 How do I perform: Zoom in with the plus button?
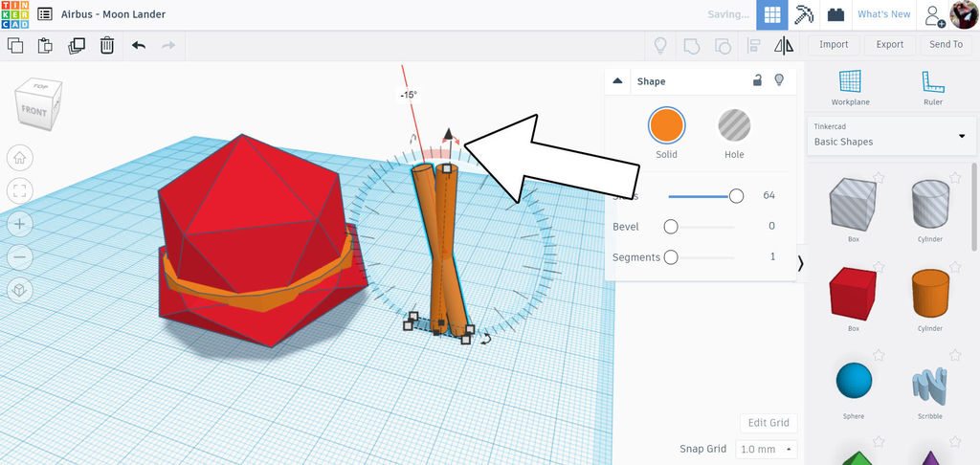pos(19,224)
